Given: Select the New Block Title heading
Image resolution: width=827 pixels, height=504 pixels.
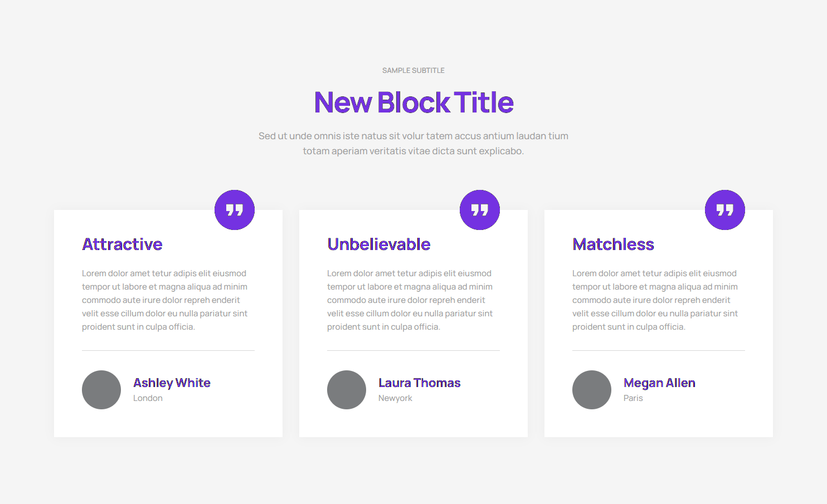Looking at the screenshot, I should [x=413, y=102].
